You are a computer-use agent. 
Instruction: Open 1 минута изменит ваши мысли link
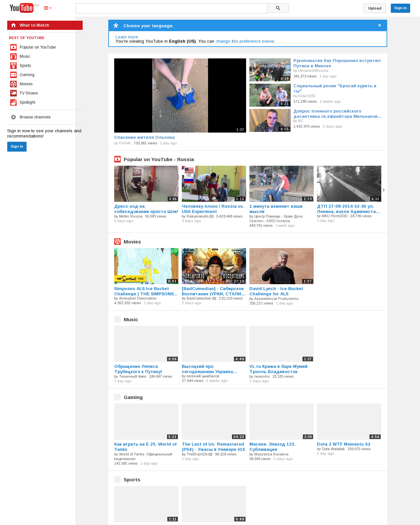pyautogui.click(x=276, y=209)
